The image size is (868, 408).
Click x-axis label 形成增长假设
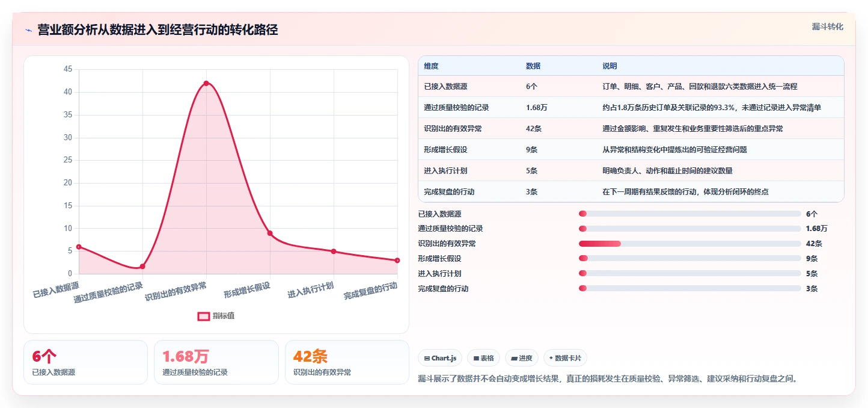point(247,289)
